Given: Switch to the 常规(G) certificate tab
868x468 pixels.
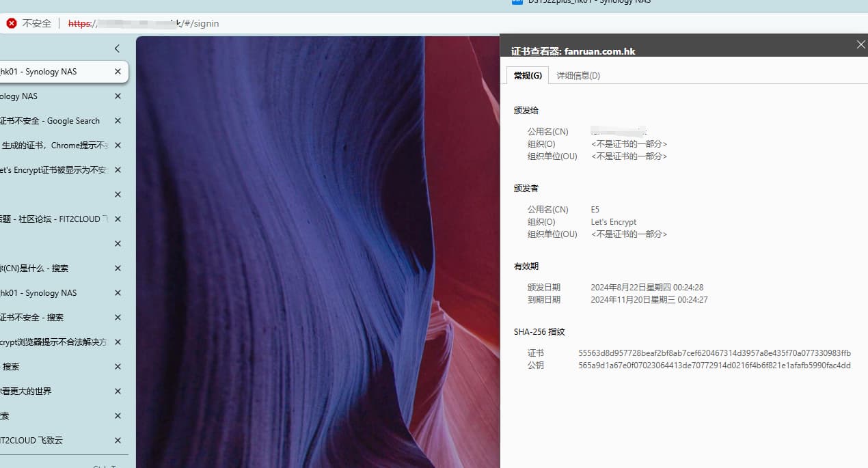Looking at the screenshot, I should [x=528, y=76].
